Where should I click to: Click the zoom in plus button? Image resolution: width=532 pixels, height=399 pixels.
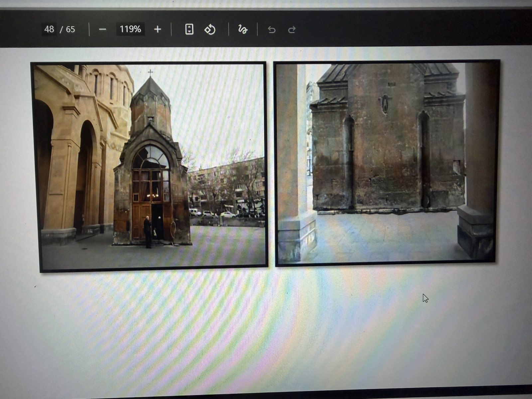tap(158, 30)
